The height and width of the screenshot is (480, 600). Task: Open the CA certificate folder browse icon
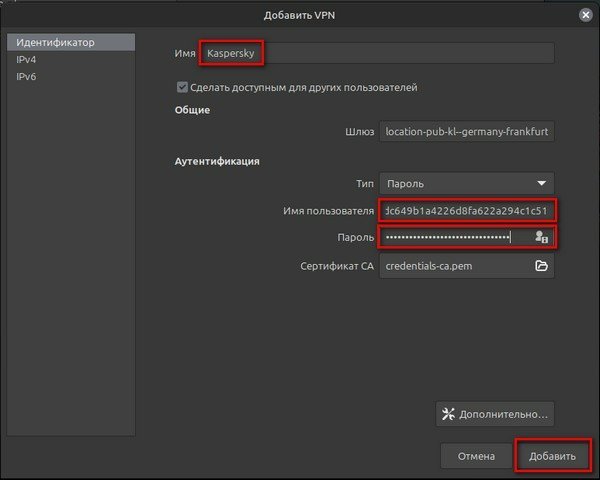[x=541, y=266]
